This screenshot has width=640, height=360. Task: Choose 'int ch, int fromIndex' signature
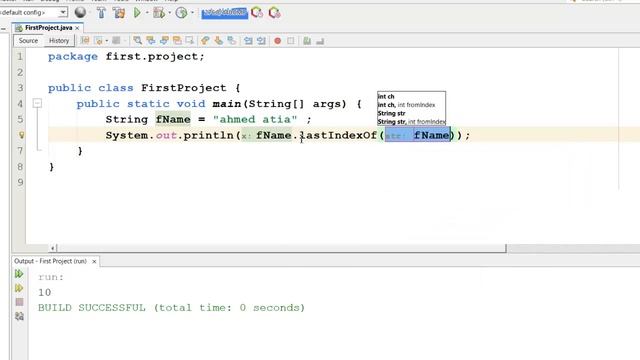(407, 105)
